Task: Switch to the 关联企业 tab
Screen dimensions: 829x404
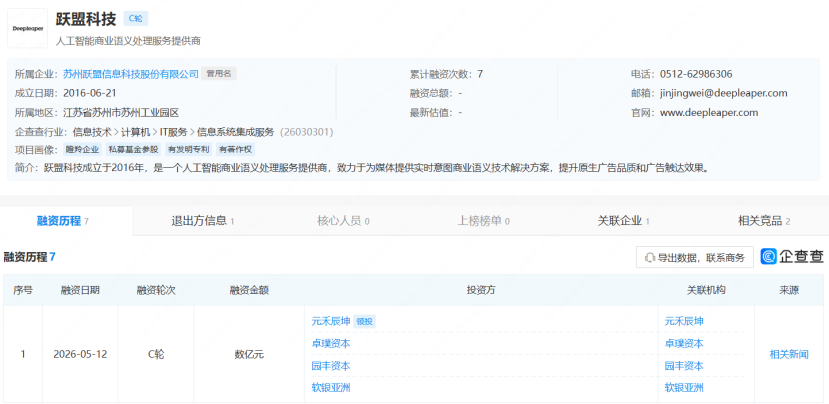Action: [x=623, y=221]
